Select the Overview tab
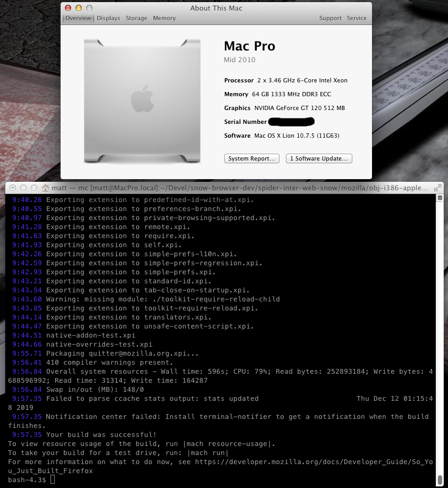Image resolution: width=448 pixels, height=488 pixels. pos(78,18)
